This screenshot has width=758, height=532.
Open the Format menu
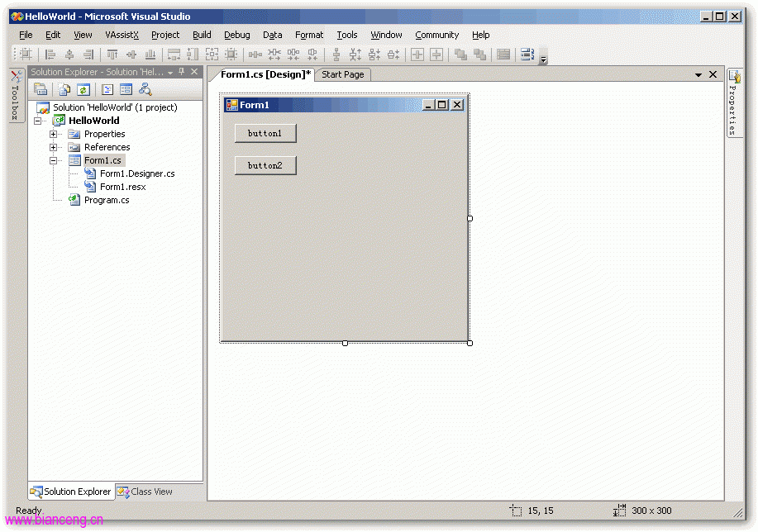pos(309,35)
